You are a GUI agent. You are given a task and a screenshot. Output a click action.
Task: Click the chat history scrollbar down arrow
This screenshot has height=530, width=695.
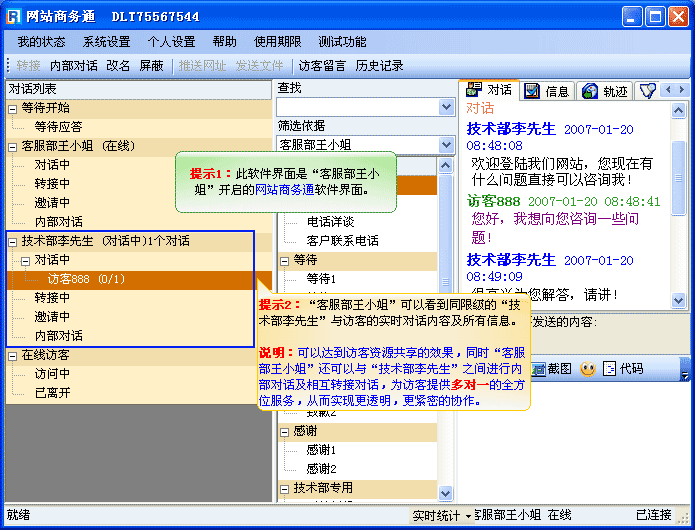point(679,300)
